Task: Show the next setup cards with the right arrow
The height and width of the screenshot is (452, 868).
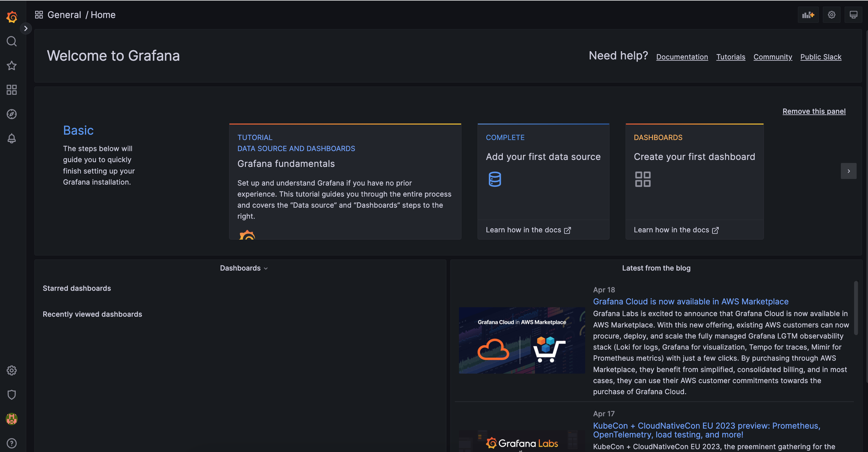Action: (848, 171)
